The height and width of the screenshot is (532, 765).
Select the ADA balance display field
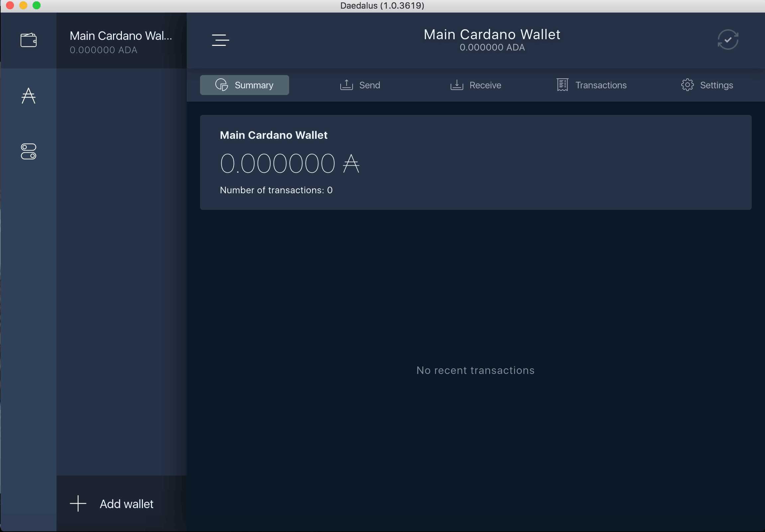point(289,163)
